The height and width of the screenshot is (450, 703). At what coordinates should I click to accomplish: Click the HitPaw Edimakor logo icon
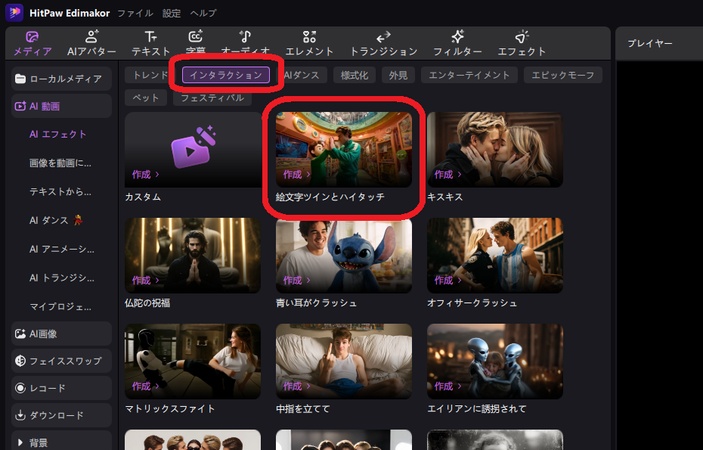(x=14, y=13)
